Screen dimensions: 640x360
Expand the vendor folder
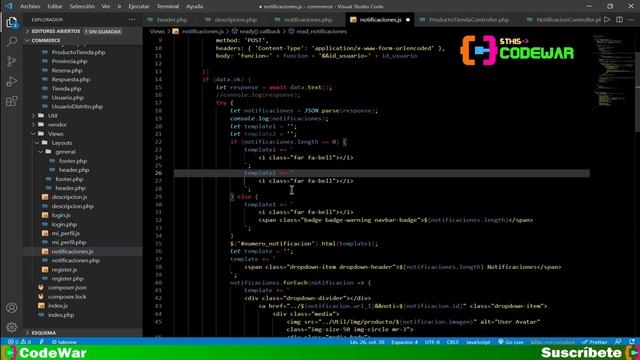click(57, 124)
